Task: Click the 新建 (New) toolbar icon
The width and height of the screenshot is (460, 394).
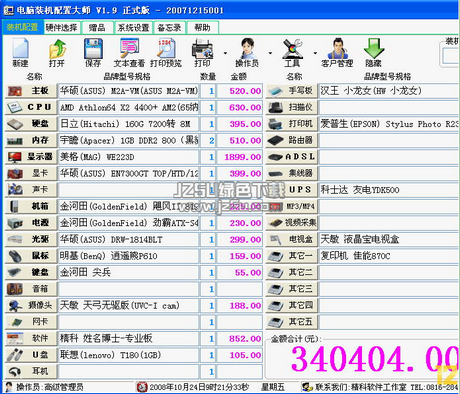Action: click(x=20, y=53)
